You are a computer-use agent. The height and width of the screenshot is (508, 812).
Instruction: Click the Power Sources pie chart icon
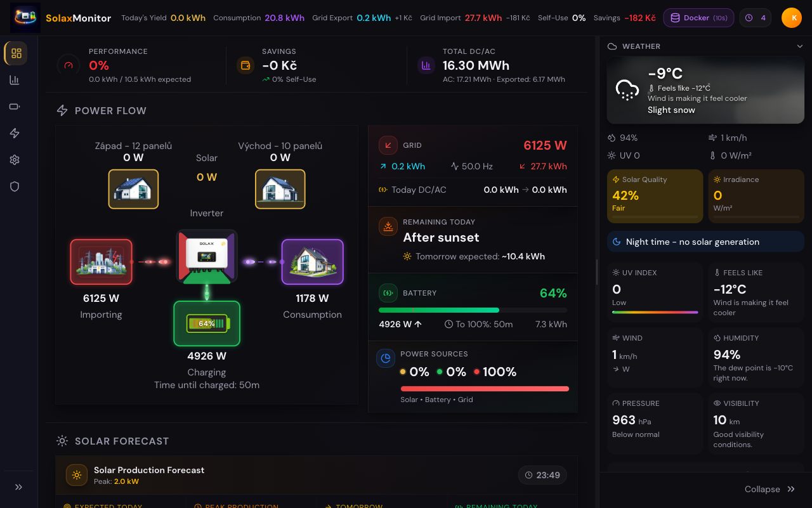pos(386,358)
